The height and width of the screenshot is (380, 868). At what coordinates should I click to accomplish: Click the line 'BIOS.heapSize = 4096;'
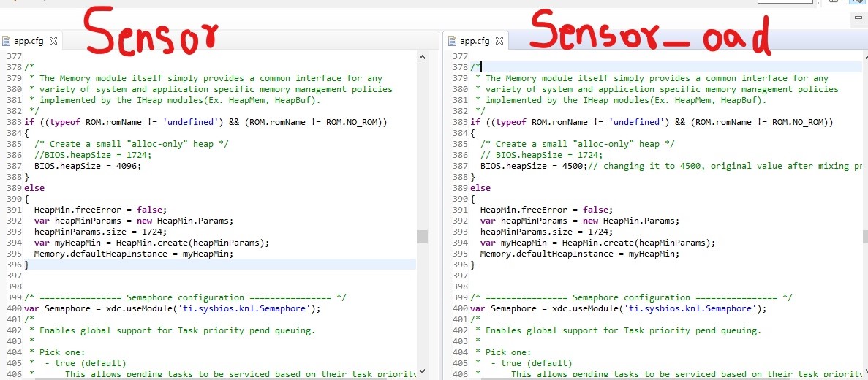pos(88,166)
